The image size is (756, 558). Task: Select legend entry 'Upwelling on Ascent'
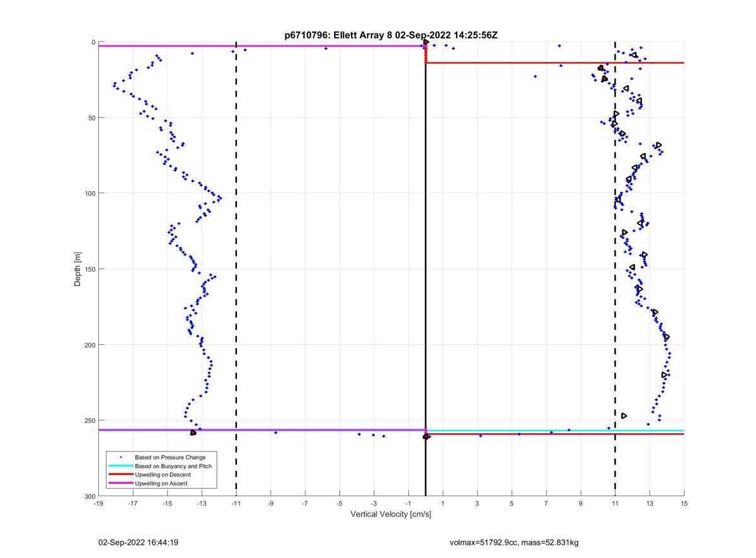(x=161, y=484)
